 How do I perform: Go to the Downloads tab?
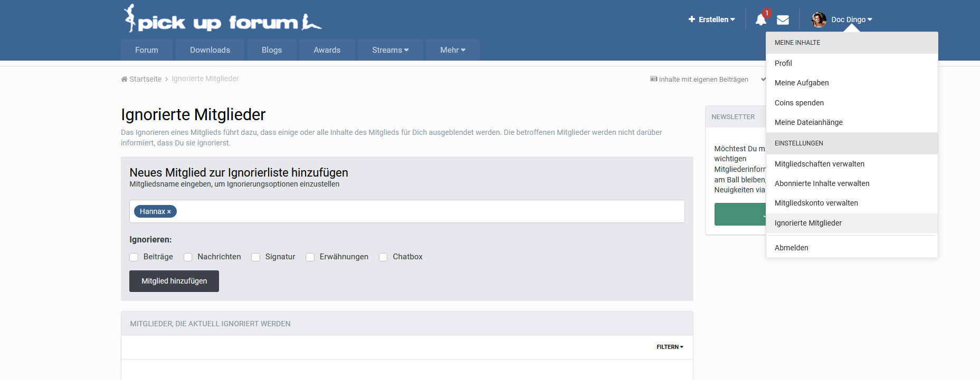click(x=210, y=50)
